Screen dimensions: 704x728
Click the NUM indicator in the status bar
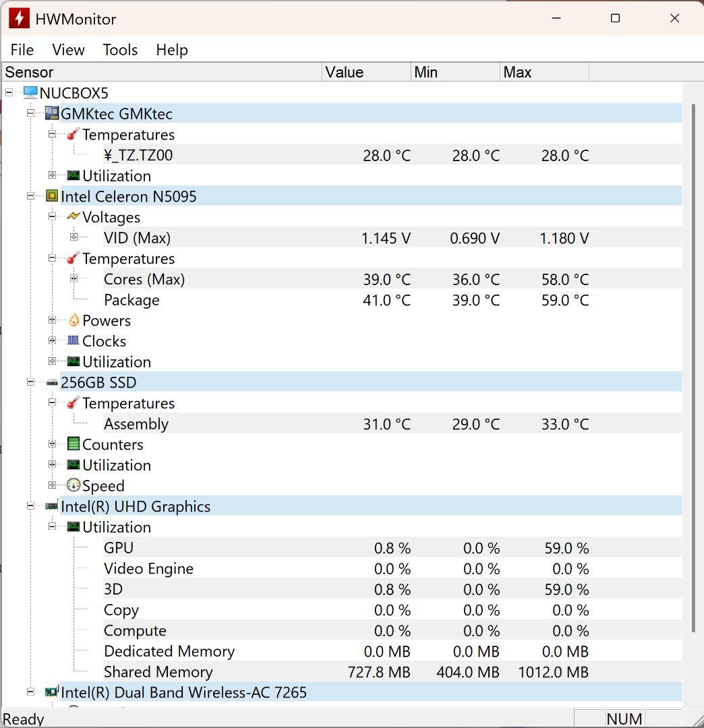pyautogui.click(x=624, y=719)
